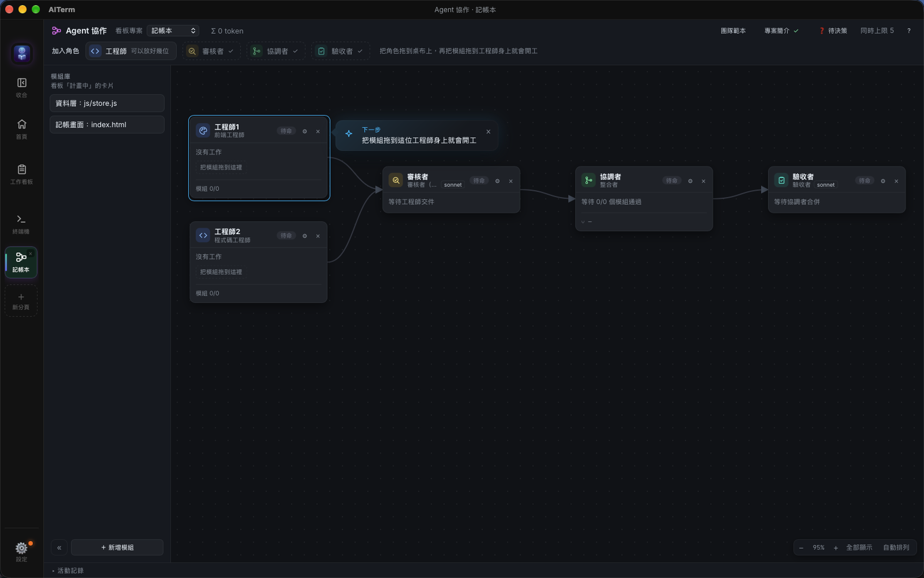Click sonnet model tag on 驗收者 card
Viewport: 924px width, 578px height.
coord(826,185)
